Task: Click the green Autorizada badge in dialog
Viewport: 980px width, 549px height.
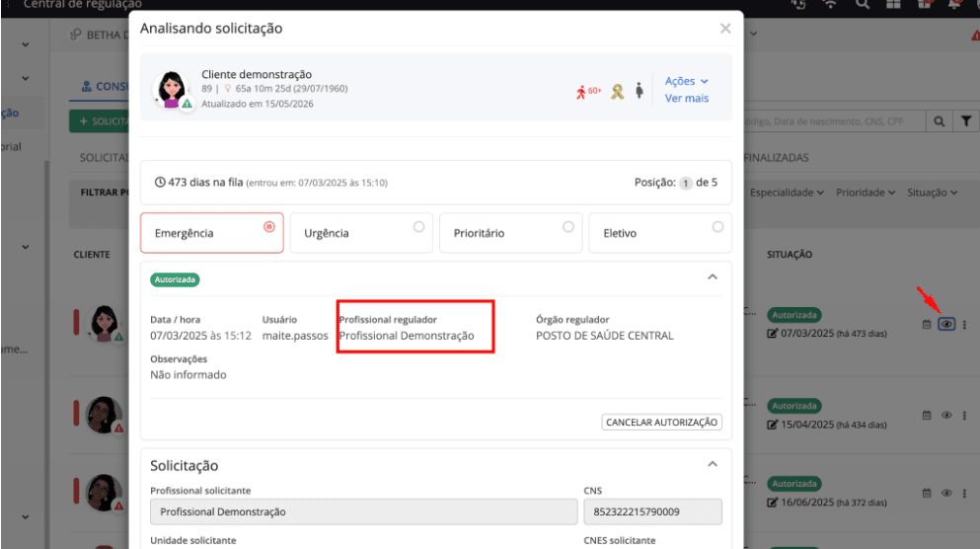Action: tap(175, 279)
